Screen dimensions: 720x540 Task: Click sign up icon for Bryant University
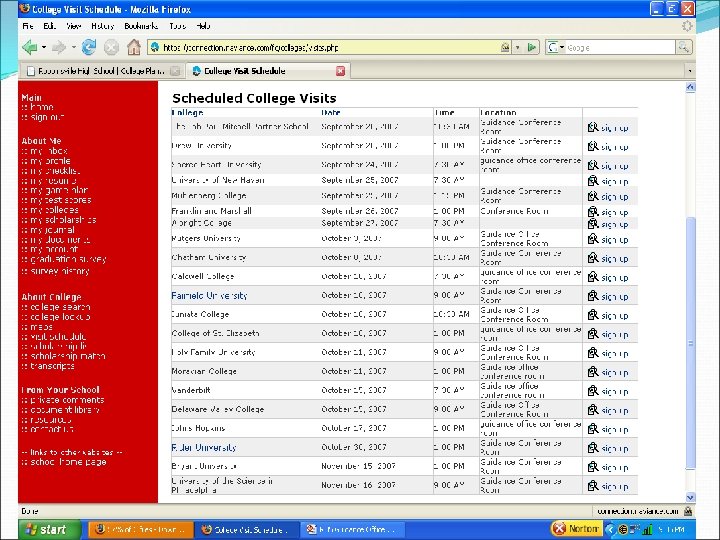593,467
